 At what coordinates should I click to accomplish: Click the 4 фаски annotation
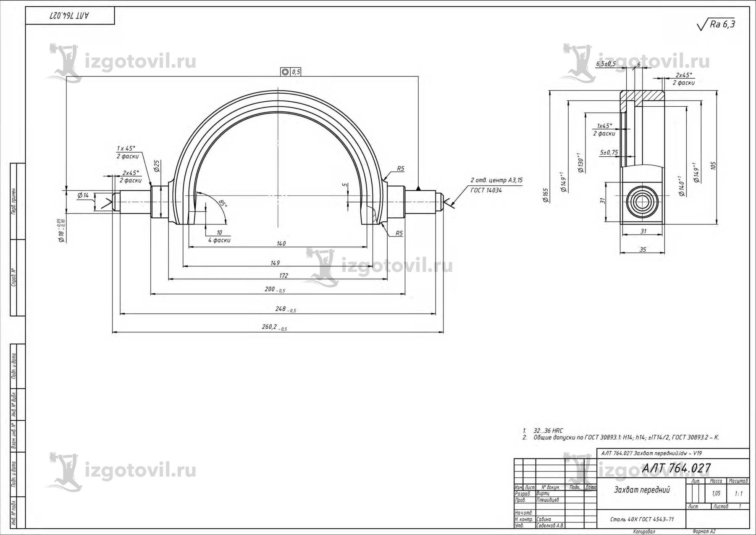click(x=219, y=240)
